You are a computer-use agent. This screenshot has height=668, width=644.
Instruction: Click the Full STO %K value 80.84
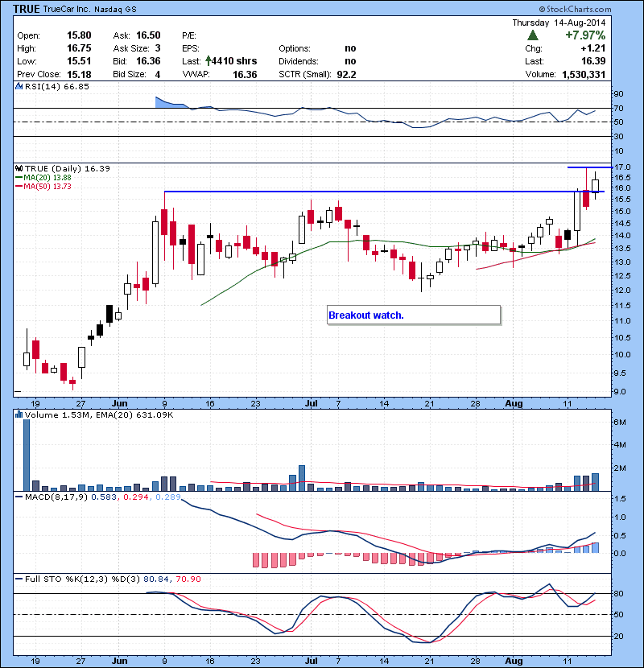coord(155,579)
